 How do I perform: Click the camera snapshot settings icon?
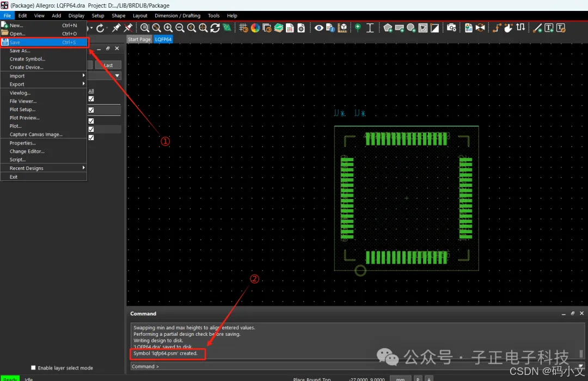pos(451,28)
